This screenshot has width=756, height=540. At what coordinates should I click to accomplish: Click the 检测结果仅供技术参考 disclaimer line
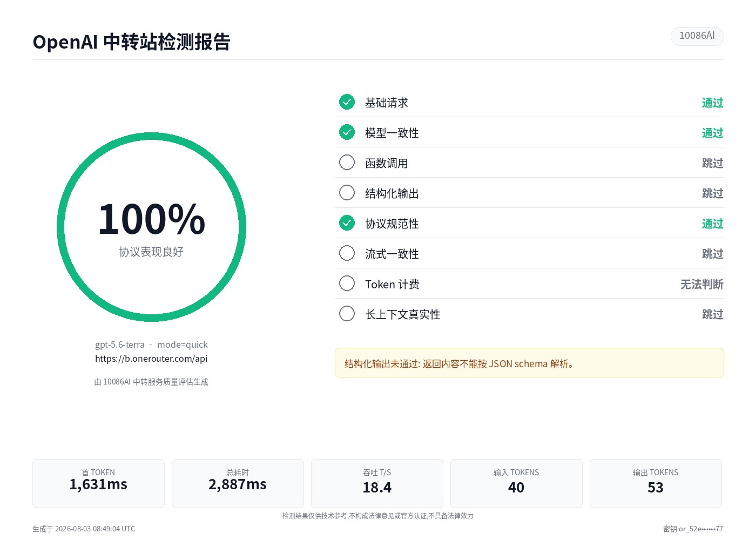coord(378,516)
